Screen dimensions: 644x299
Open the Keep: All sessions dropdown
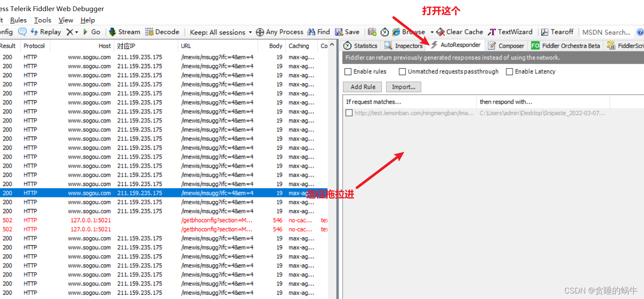click(220, 32)
